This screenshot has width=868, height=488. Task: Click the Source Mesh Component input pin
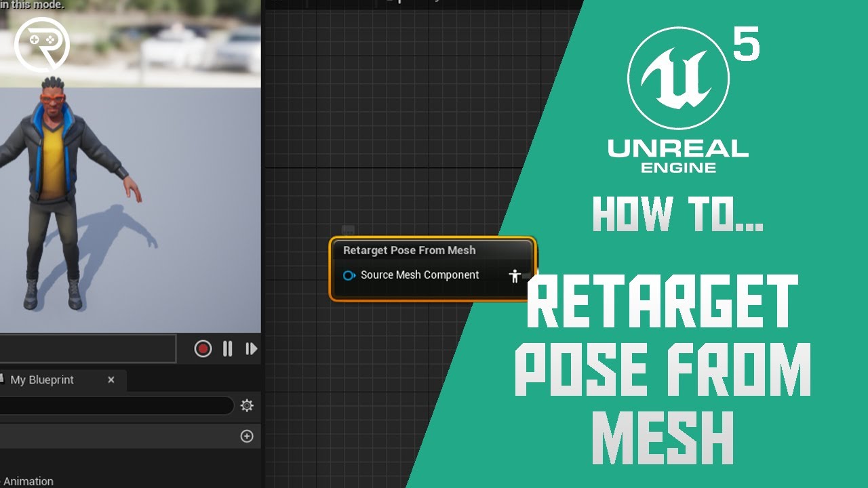point(349,275)
